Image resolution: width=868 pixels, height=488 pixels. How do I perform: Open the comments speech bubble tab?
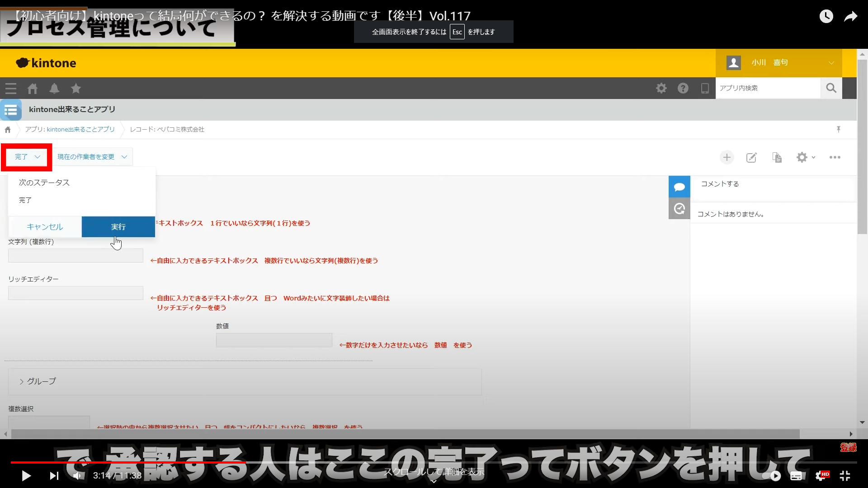coord(679,187)
